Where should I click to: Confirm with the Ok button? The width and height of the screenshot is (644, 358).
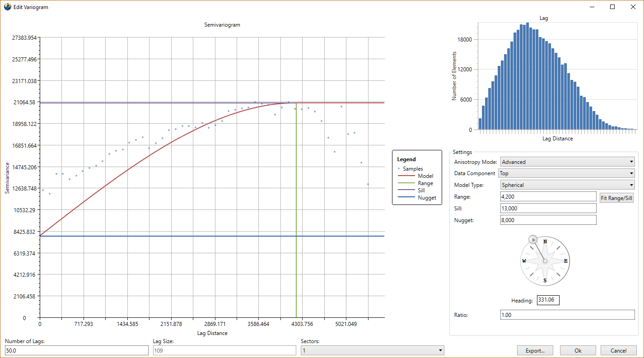click(578, 350)
